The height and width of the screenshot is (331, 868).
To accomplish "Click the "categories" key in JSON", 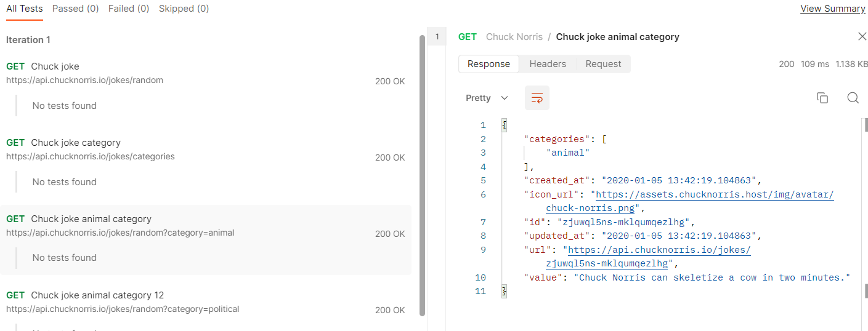I will pos(557,139).
